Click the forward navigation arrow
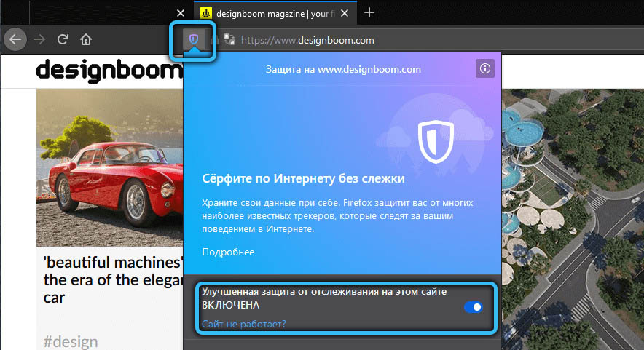This screenshot has height=350, width=644. pos(40,39)
